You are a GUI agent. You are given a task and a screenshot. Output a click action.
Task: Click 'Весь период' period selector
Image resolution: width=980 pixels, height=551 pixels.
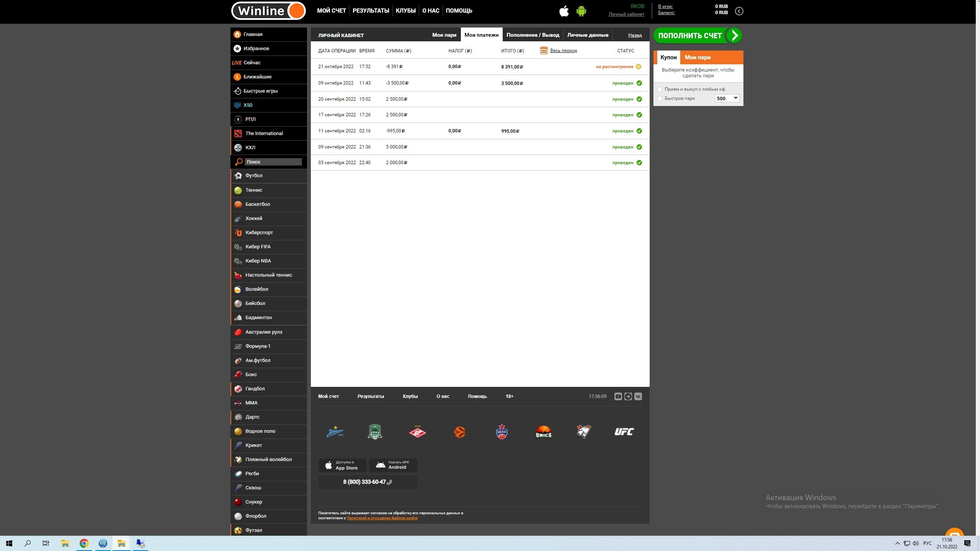563,51
